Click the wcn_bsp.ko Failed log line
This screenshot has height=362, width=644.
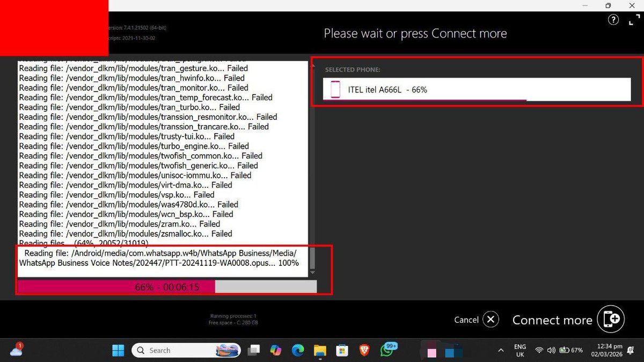126,214
